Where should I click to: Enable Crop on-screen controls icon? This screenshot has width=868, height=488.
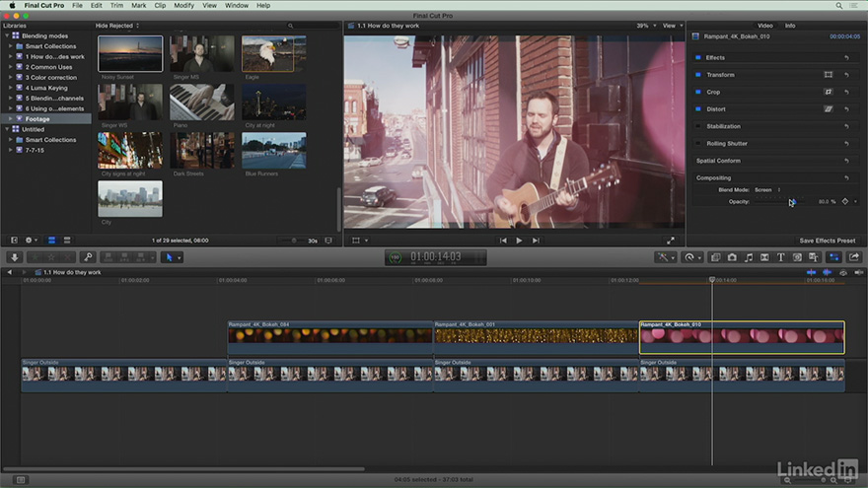(829, 92)
